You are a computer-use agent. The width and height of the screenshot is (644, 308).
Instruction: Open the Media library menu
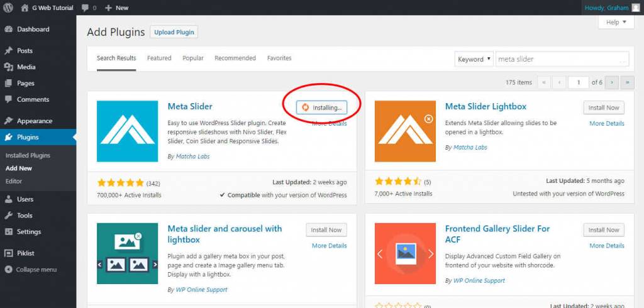click(26, 67)
